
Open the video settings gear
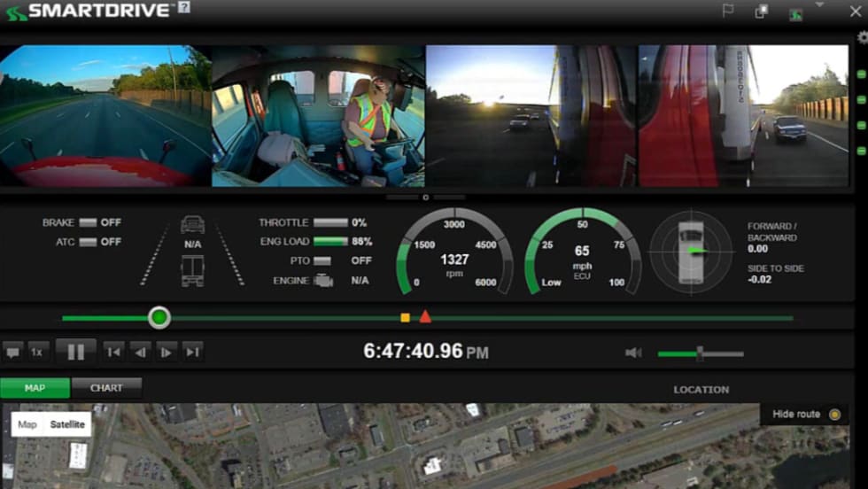coord(863,37)
